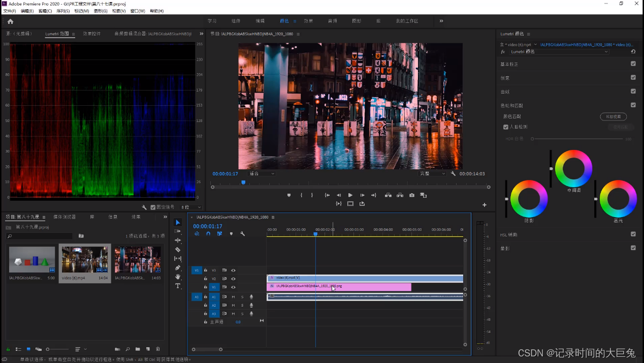Click the Export Frame camera icon
The height and width of the screenshot is (363, 644).
point(411,195)
